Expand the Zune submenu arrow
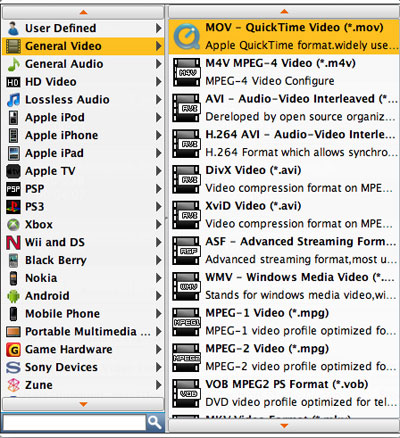Viewport: 400px width, 438px height. [x=159, y=385]
